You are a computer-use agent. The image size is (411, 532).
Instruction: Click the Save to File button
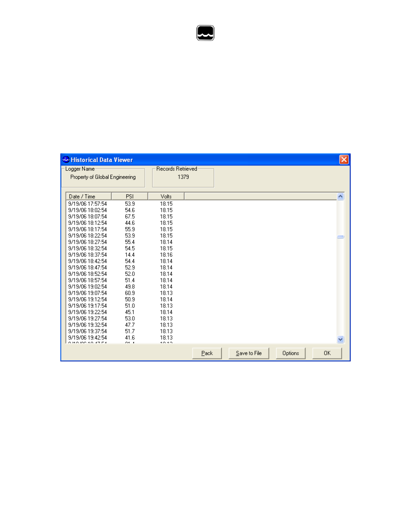[x=249, y=353]
